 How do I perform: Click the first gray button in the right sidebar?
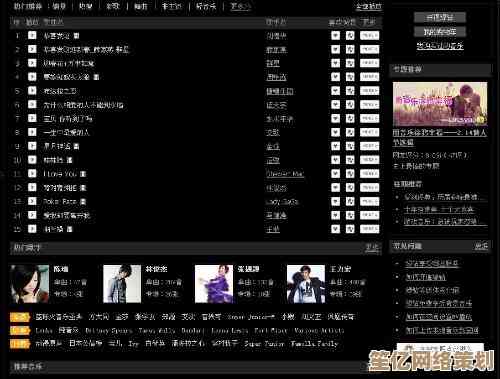tap(440, 17)
